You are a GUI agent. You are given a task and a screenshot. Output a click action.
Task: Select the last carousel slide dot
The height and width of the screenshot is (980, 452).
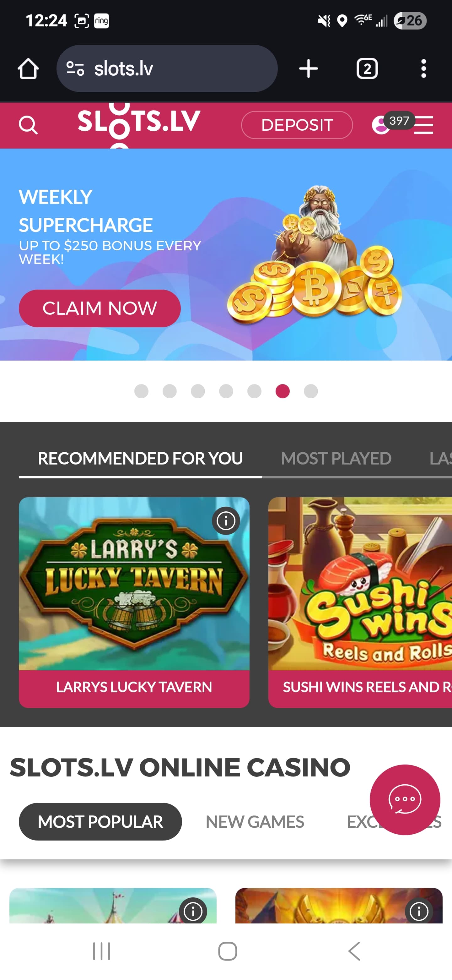click(x=310, y=391)
